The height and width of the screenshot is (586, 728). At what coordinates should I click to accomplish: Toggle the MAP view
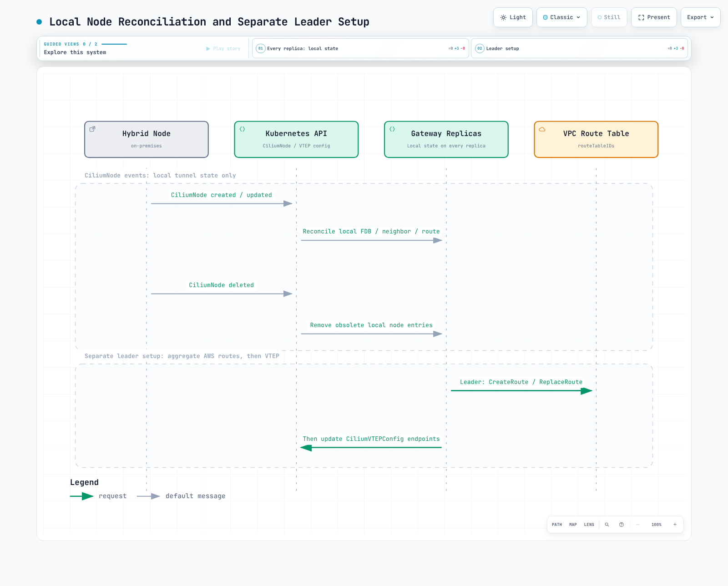573,525
